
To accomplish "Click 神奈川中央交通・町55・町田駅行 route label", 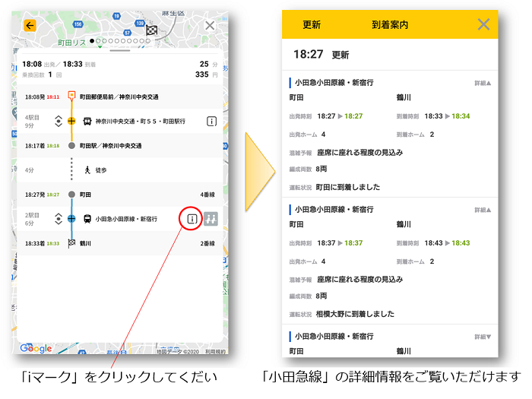I will [x=141, y=122].
